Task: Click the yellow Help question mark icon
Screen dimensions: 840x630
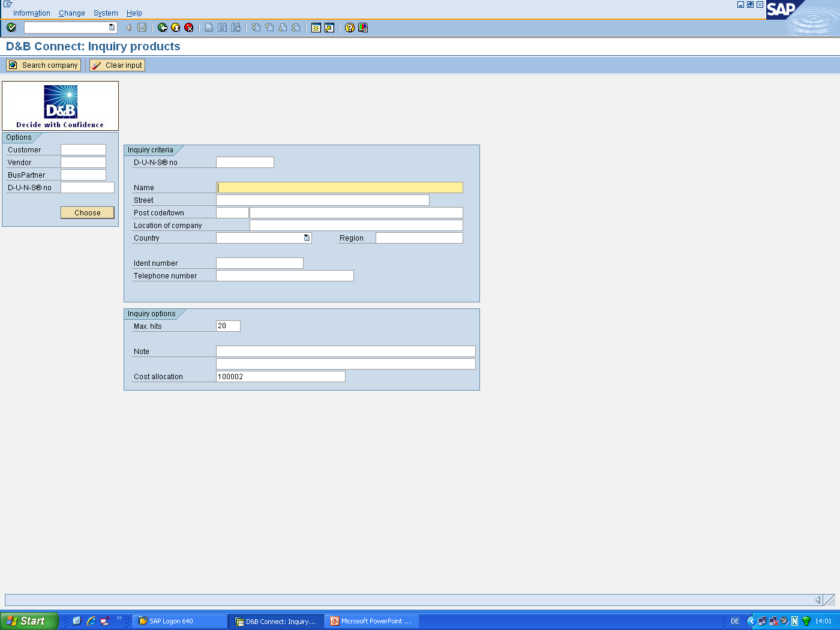Action: pos(350,28)
